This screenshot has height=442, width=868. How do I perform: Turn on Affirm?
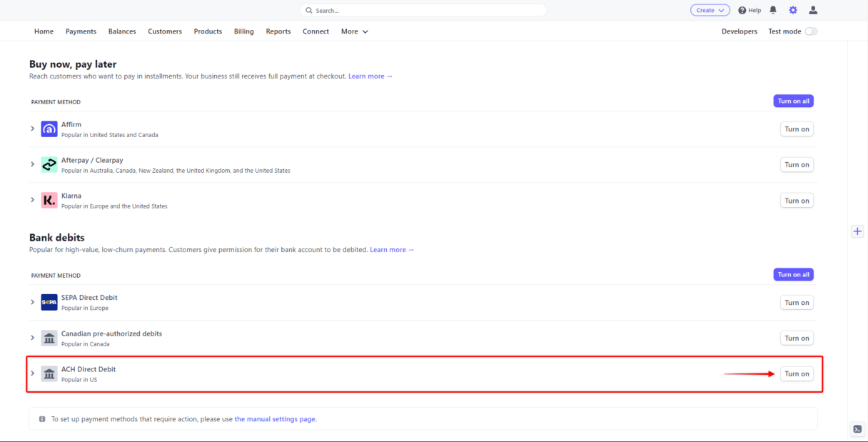(797, 129)
